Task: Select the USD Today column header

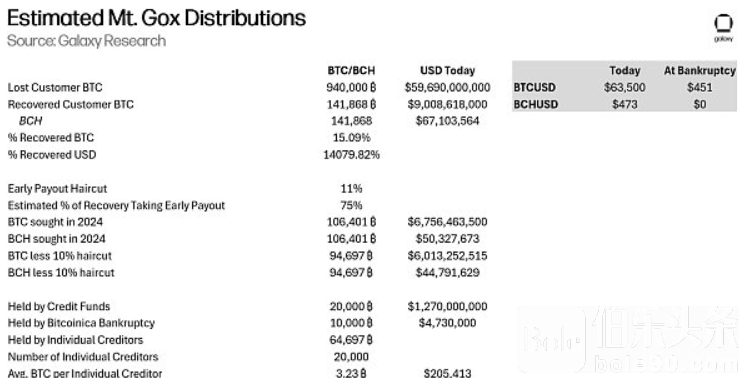Action: (x=447, y=71)
